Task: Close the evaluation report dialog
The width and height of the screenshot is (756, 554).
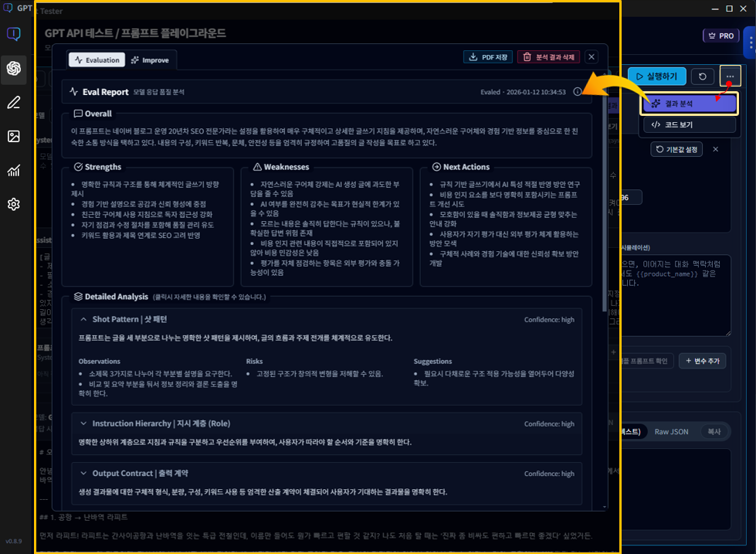Action: pyautogui.click(x=592, y=57)
